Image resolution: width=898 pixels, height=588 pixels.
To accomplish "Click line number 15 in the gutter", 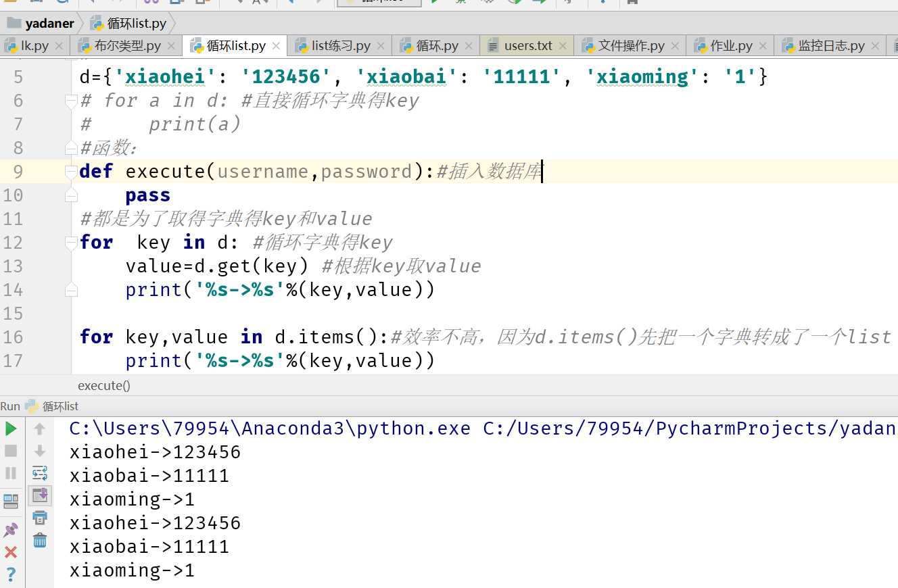I will coord(13,314).
